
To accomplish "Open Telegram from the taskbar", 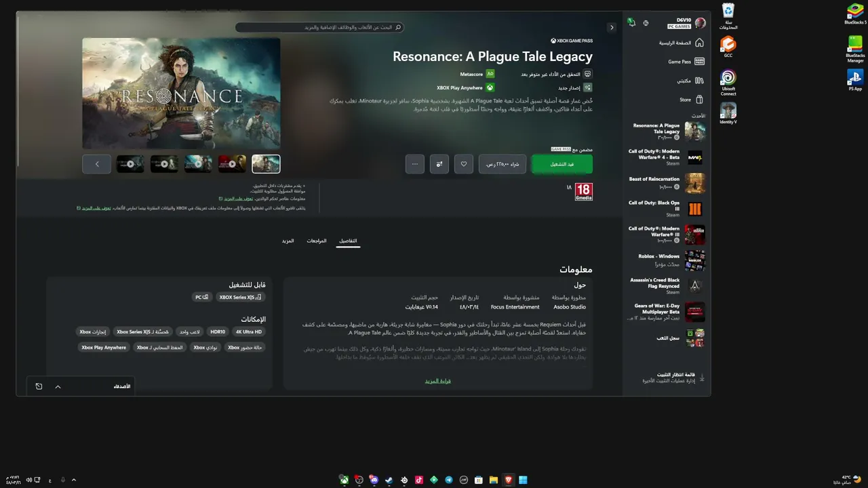I will click(449, 480).
